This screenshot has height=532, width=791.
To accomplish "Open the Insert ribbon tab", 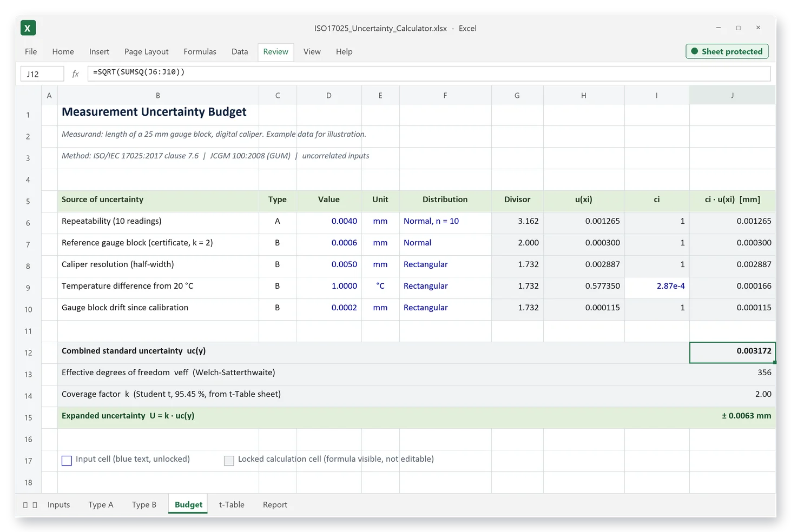I will (x=99, y=52).
